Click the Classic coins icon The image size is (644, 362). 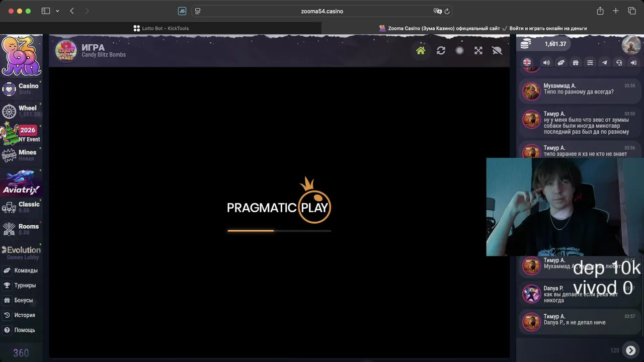9,207
